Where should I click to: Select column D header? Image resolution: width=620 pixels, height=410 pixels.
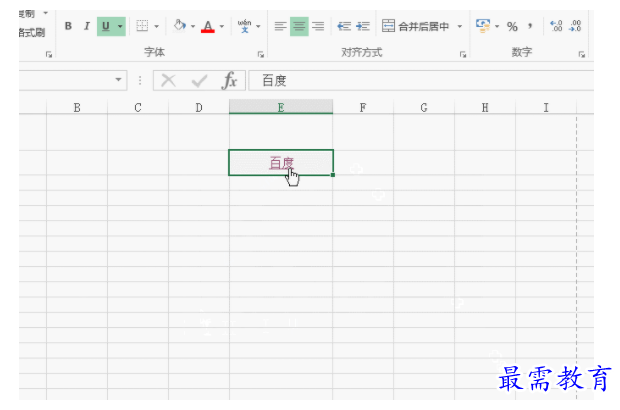199,108
